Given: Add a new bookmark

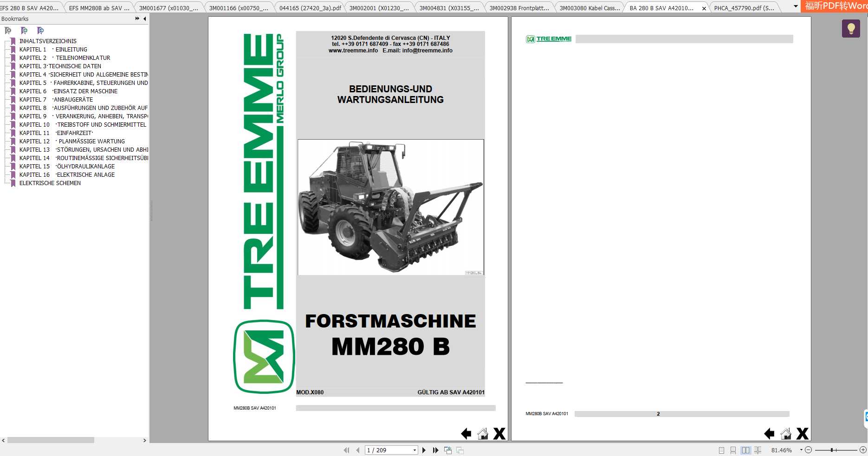Looking at the screenshot, I should (24, 30).
